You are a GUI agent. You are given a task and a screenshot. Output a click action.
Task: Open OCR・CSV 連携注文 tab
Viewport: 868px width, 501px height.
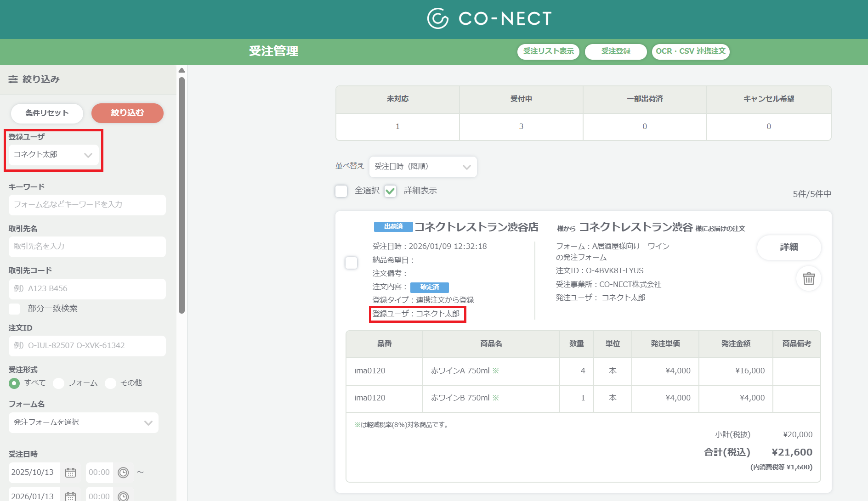click(691, 51)
